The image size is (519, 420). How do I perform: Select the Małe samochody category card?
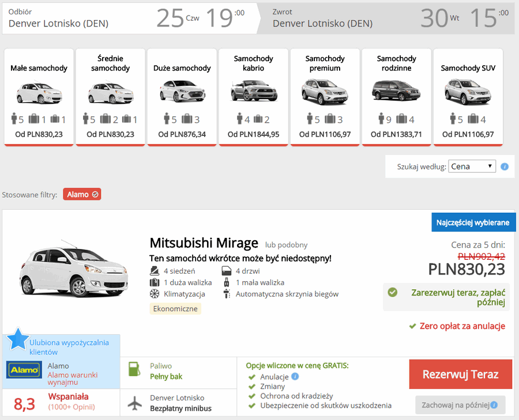click(x=39, y=97)
